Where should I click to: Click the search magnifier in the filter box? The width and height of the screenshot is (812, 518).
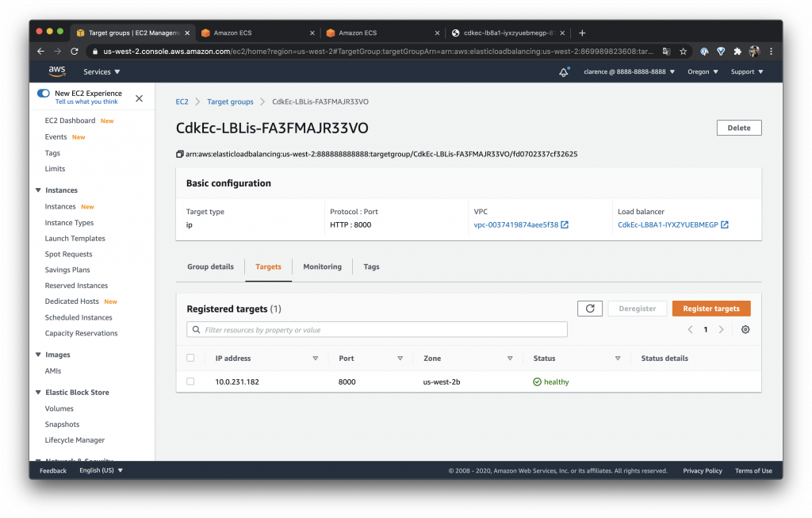(x=197, y=329)
